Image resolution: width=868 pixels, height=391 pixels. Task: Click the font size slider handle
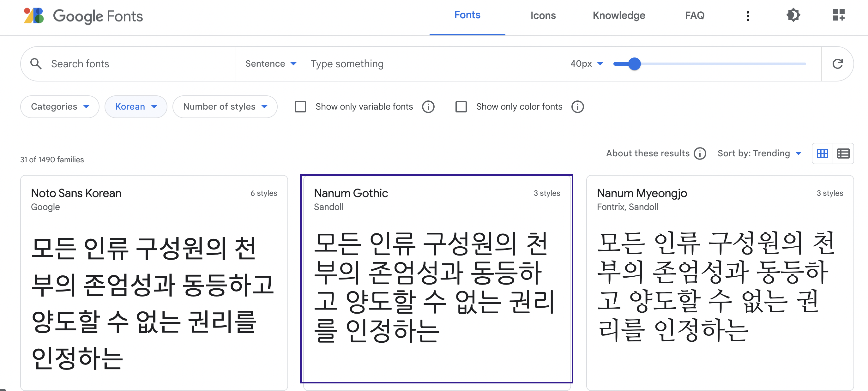634,64
